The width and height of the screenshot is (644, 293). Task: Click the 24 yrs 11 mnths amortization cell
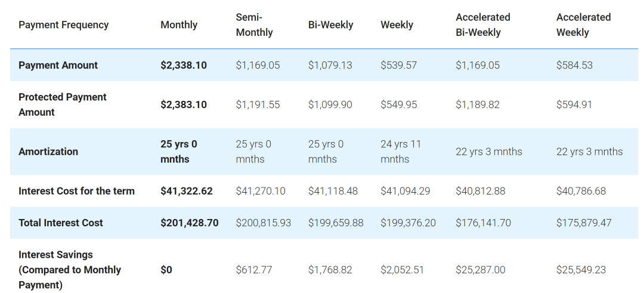click(400, 152)
